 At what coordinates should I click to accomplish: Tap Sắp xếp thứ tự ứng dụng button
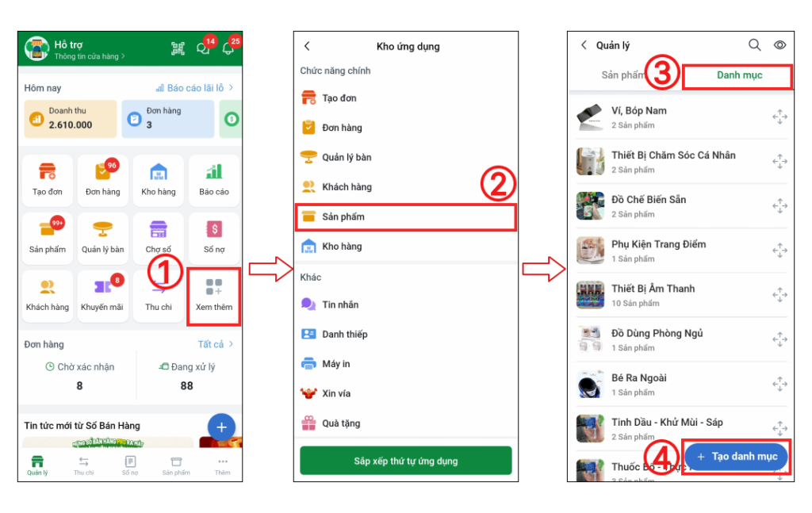point(406,461)
